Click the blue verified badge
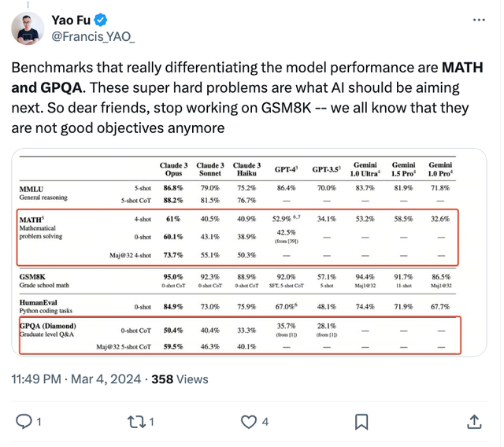Image resolution: width=504 pixels, height=447 pixels. tap(101, 20)
